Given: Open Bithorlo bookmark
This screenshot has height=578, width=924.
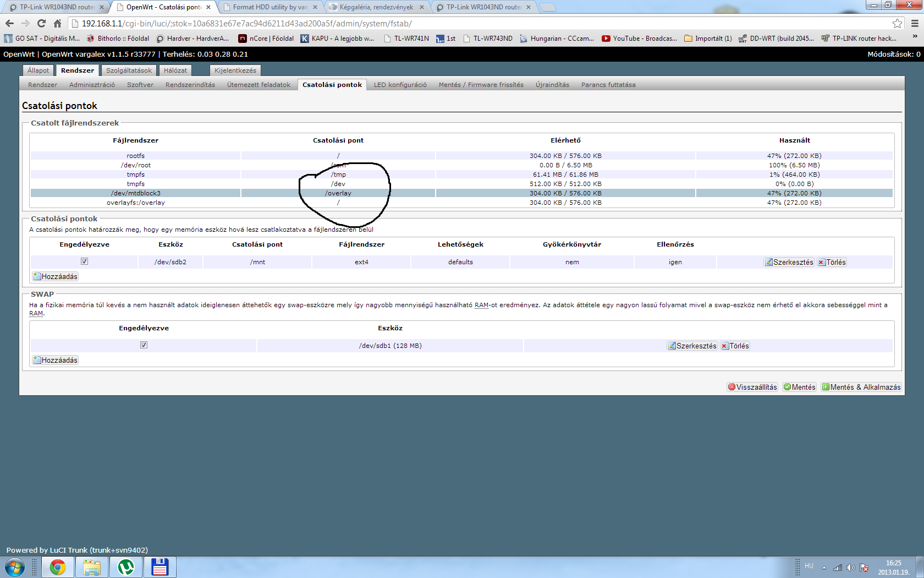Looking at the screenshot, I should click(x=118, y=39).
